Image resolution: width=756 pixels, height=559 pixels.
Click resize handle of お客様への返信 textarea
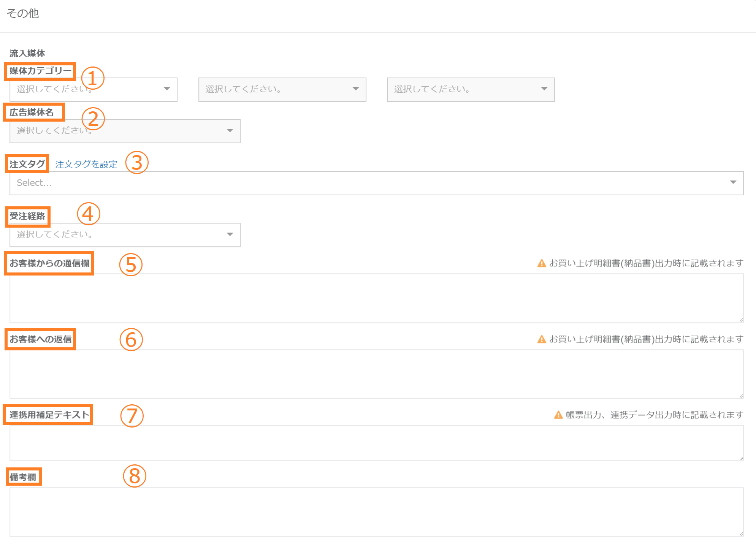pos(741,396)
